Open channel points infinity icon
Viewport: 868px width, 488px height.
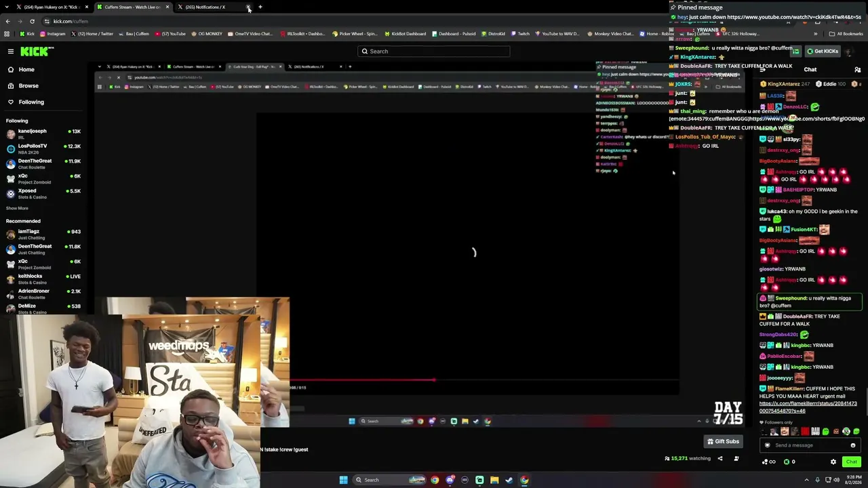768,462
